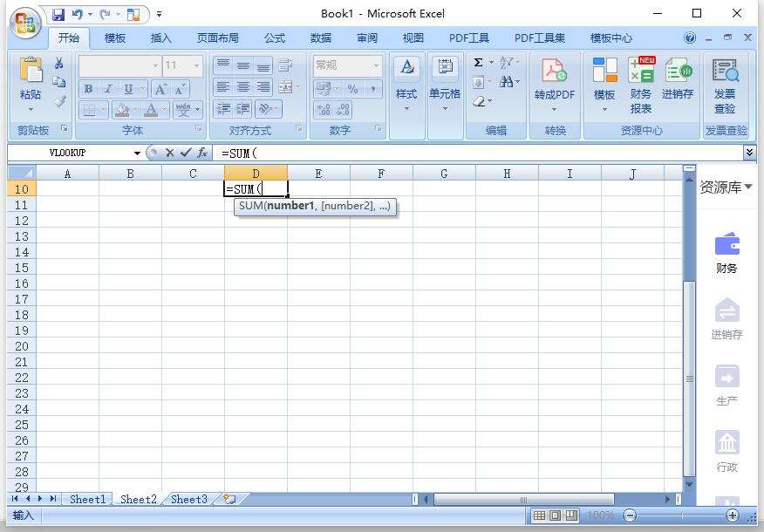The image size is (764, 532).
Task: Undo the last action
Action: (x=77, y=15)
